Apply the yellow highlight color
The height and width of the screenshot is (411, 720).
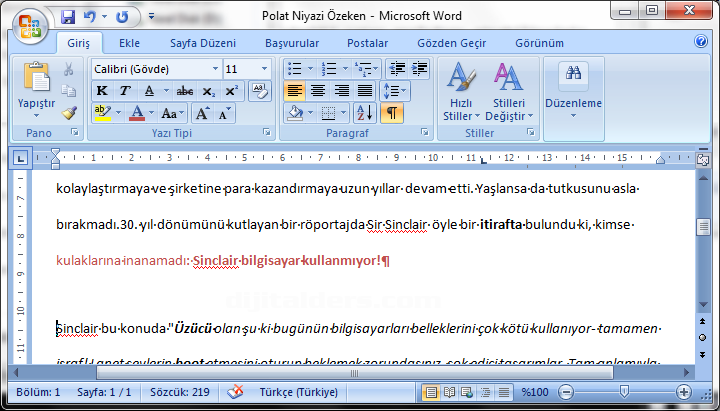click(103, 113)
